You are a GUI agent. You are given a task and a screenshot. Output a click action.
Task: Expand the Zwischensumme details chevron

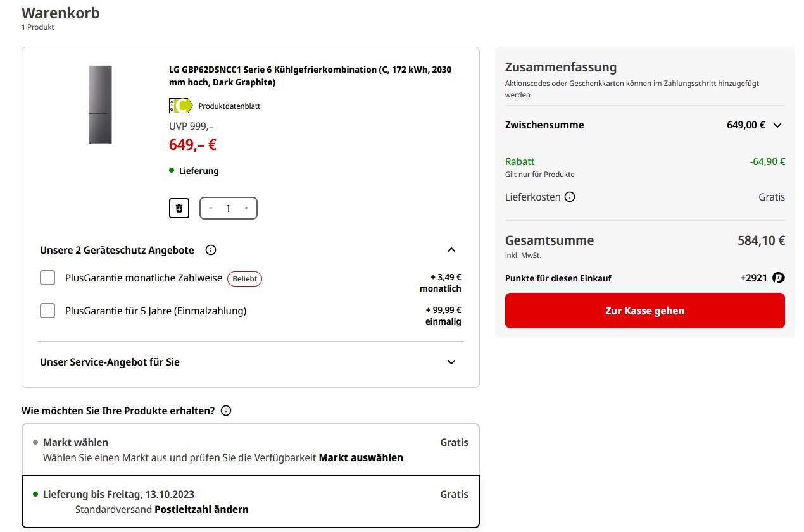(777, 125)
